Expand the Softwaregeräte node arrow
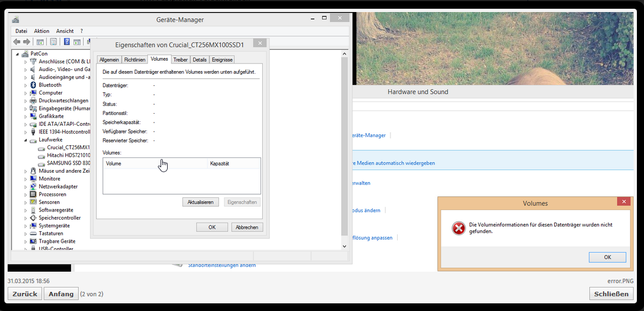Image resolution: width=644 pixels, height=311 pixels. point(26,210)
